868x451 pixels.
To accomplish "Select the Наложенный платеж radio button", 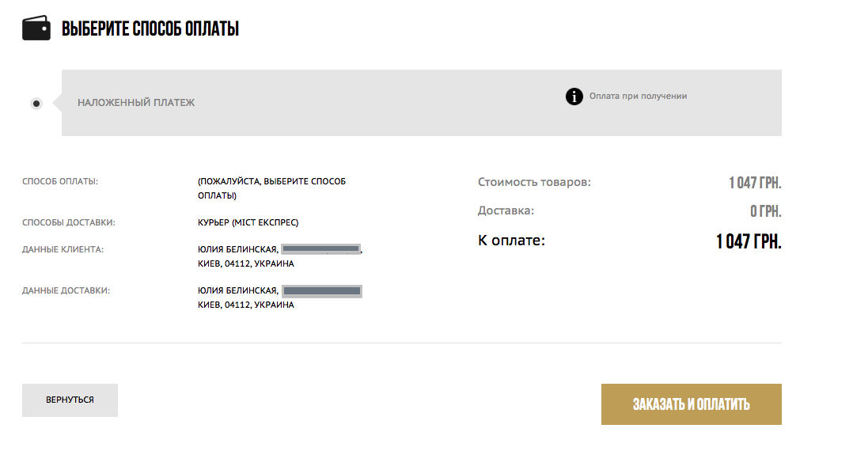I will point(36,104).
